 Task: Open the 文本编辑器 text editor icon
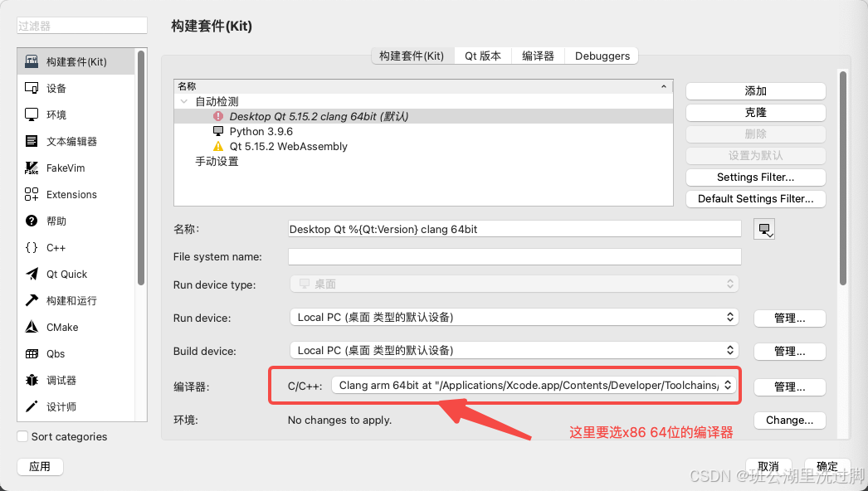coord(32,141)
